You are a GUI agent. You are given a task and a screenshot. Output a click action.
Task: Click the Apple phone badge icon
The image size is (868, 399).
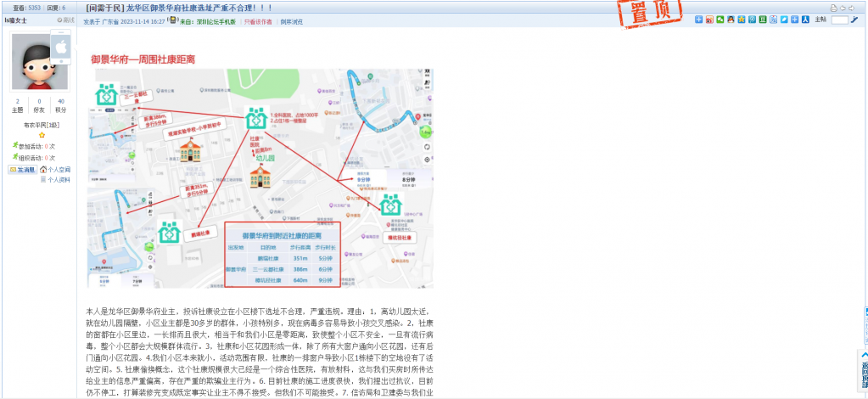tap(60, 49)
